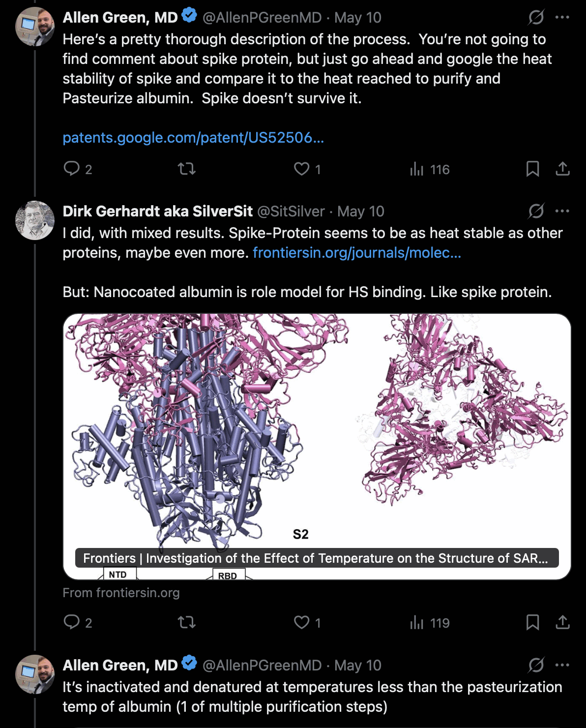Share Allen Green's first tweet
Viewport: 586px width, 728px height.
[562, 169]
